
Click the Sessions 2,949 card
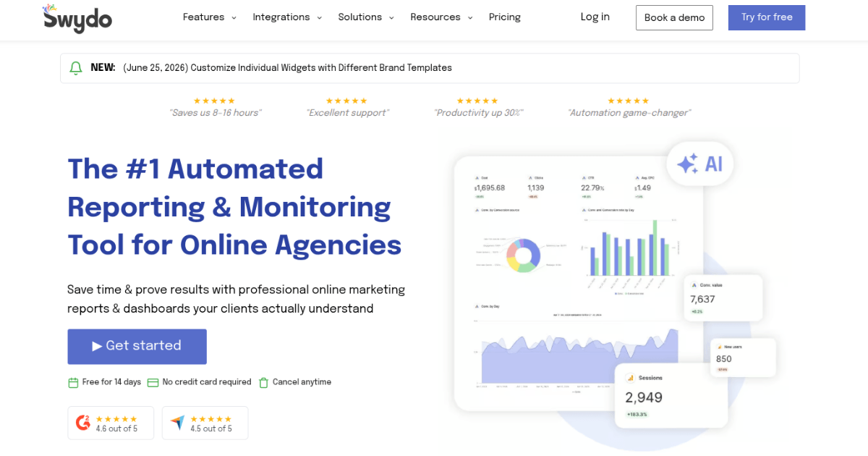click(671, 395)
